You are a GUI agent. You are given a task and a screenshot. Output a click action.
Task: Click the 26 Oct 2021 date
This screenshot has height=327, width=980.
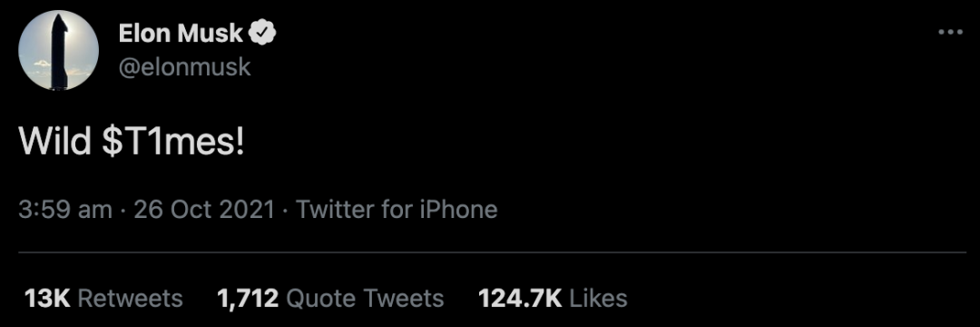204,210
